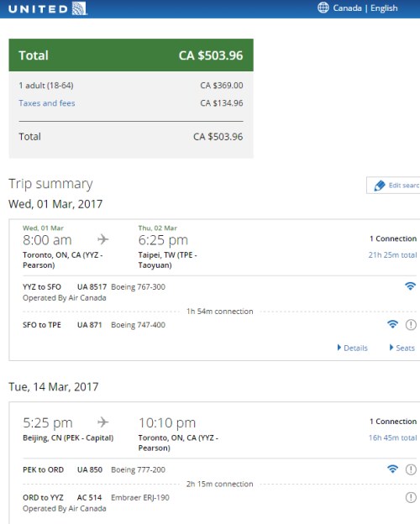The height and width of the screenshot is (524, 420).
Task: Click alert info icon for UA 871
Action: pos(411,324)
